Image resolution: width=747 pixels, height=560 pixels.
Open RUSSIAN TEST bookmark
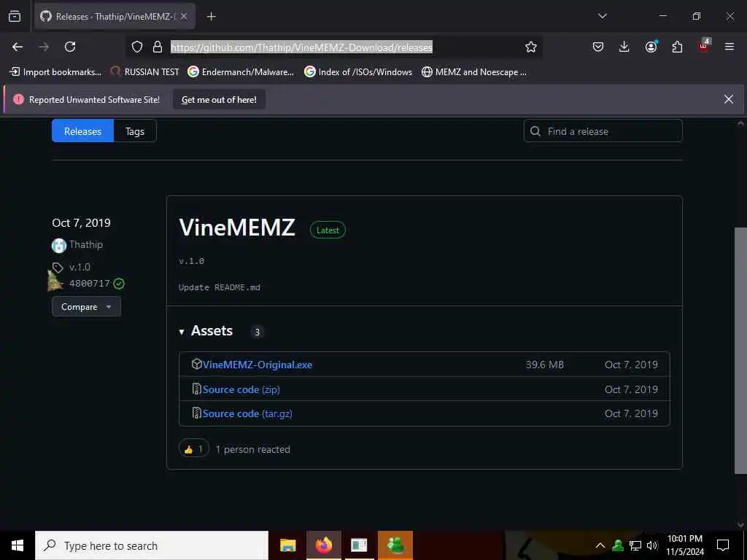144,72
